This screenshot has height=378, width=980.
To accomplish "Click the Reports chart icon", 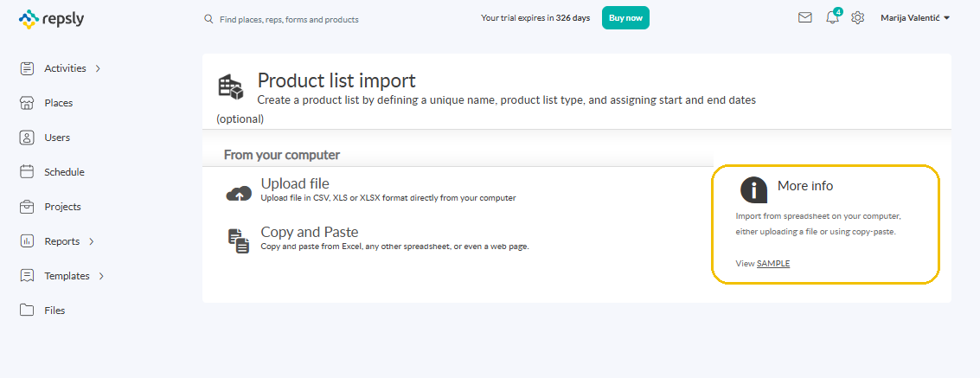I will point(27,241).
